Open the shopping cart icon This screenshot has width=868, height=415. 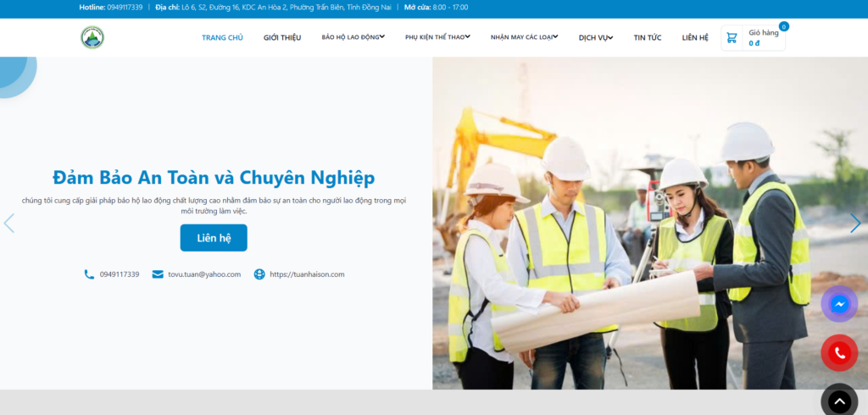point(732,37)
